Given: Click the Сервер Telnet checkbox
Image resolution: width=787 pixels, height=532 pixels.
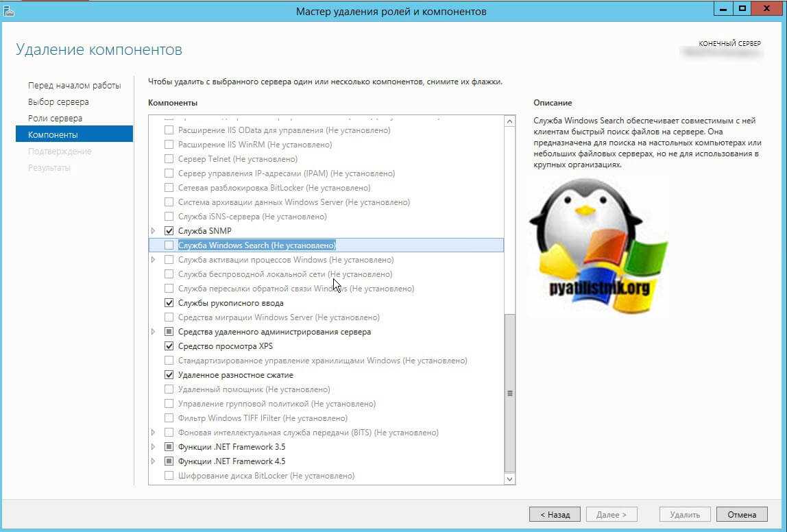Looking at the screenshot, I should [x=169, y=159].
